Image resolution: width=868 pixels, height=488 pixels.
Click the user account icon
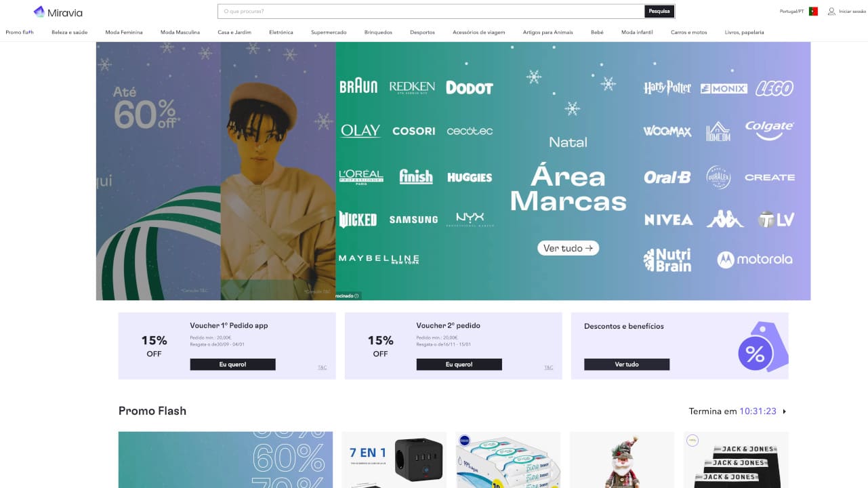(831, 12)
